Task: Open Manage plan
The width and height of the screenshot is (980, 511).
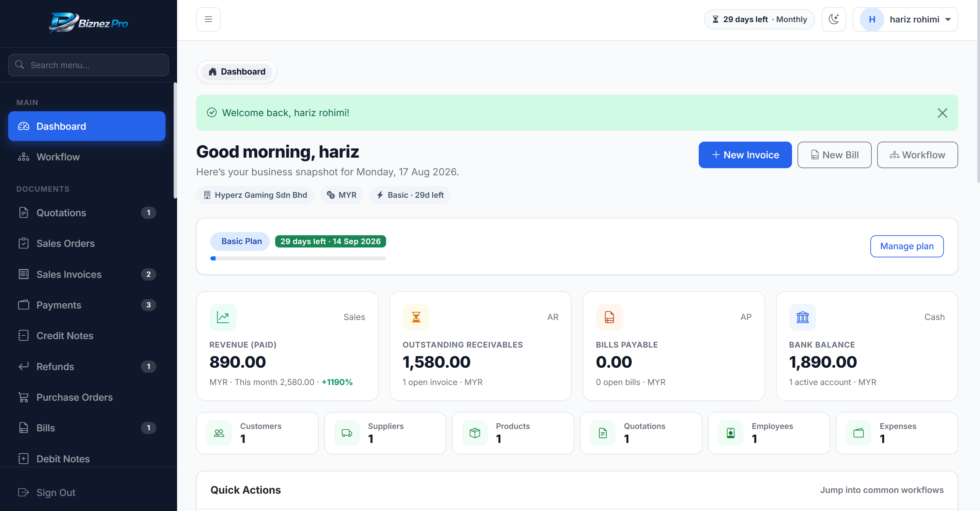Action: [906, 246]
